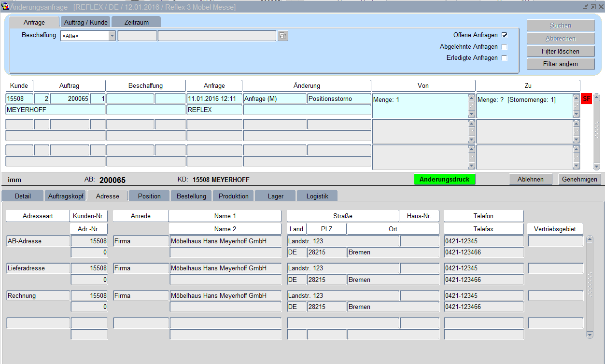Viewport: 605px width, 364px height.
Task: Open the Logistik tab
Action: (x=317, y=196)
